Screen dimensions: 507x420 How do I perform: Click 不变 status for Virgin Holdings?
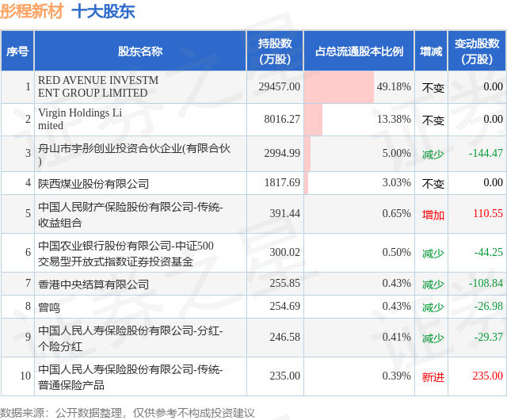[x=433, y=120]
